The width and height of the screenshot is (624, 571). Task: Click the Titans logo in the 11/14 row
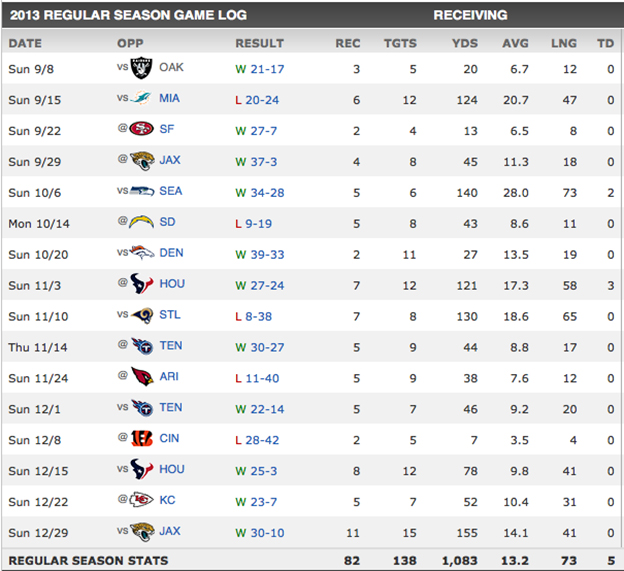(x=142, y=346)
